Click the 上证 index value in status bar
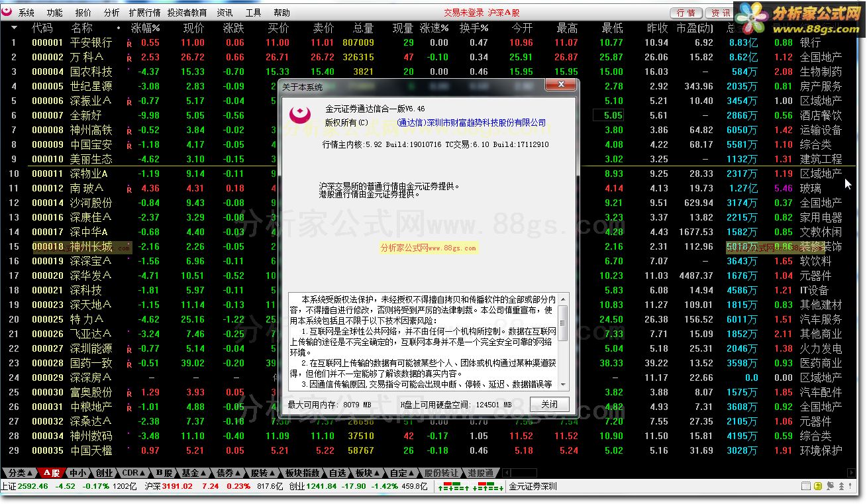Screen dimensions: 867x504 (x=33, y=487)
